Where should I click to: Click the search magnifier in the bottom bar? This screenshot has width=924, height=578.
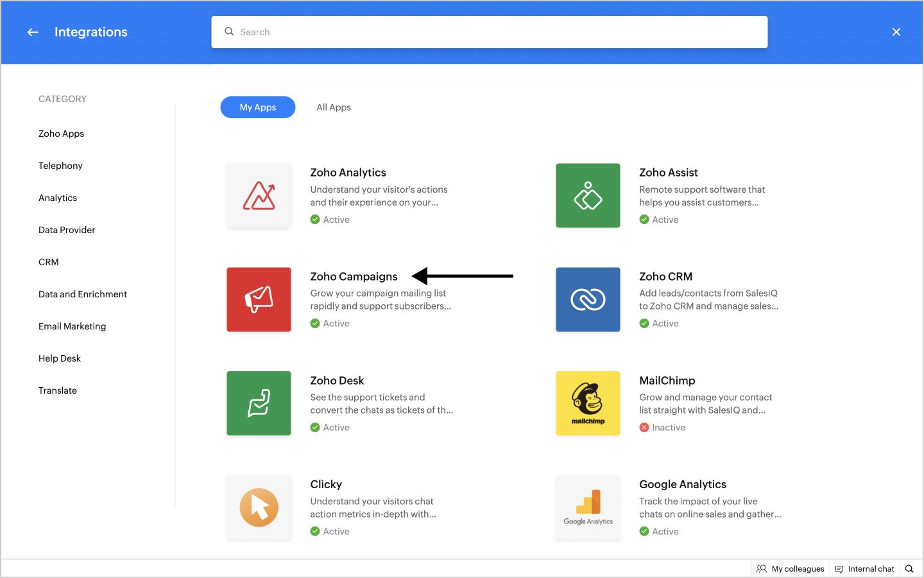909,569
